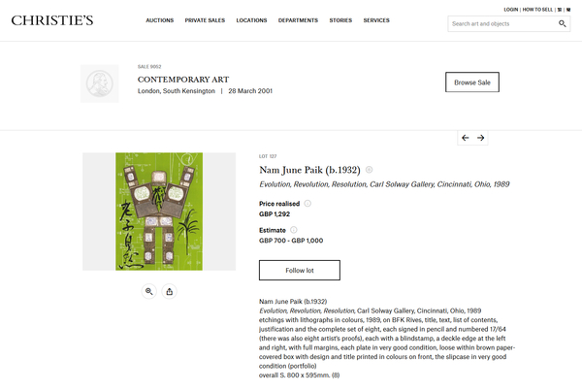
Task: Zoom the artwork with magnifier icon
Action: point(149,290)
